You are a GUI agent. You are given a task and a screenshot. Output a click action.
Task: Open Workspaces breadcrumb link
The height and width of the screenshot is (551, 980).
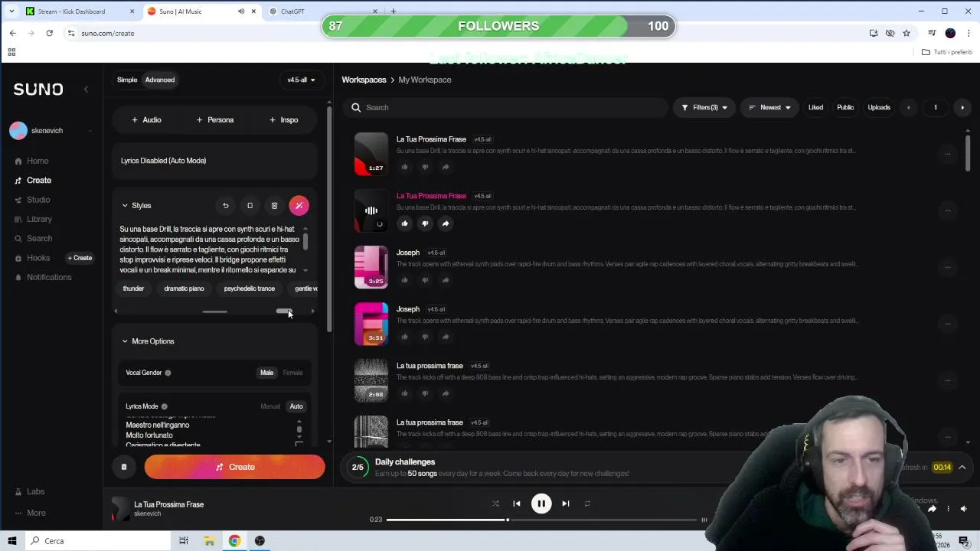pos(364,80)
